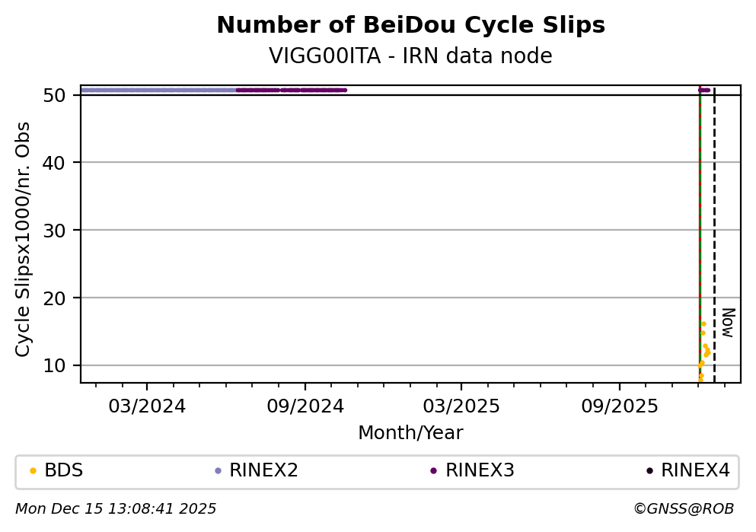This screenshot has width=756, height=532.
Task: Click the BDS legend marker dot
Action: pos(33,471)
